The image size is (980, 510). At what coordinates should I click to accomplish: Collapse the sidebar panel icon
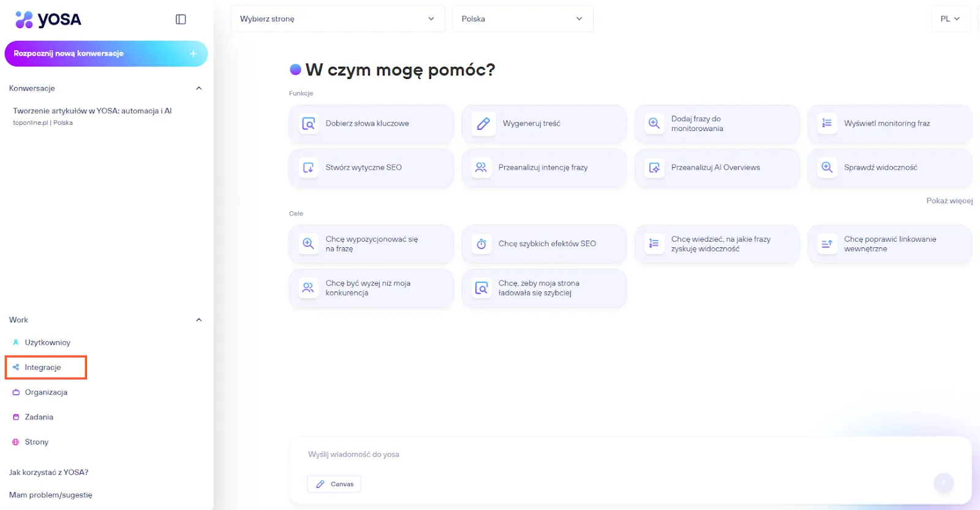pos(181,20)
